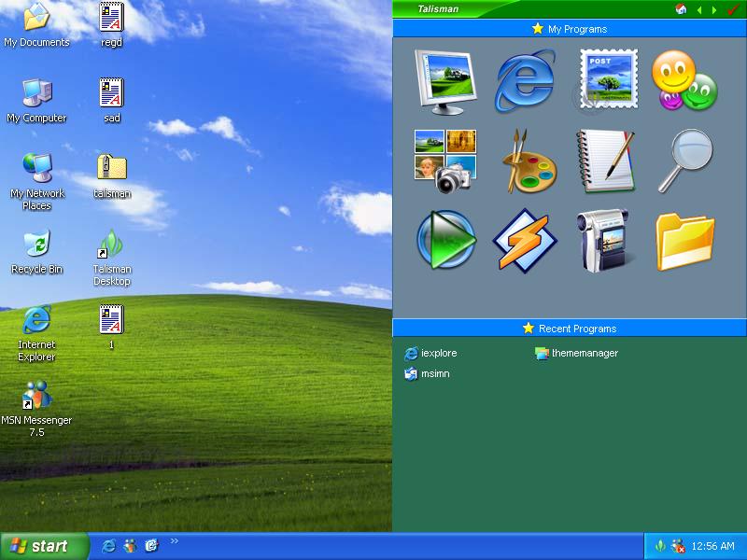This screenshot has height=560, width=747.
Task: Open the Start menu
Action: click(45, 546)
